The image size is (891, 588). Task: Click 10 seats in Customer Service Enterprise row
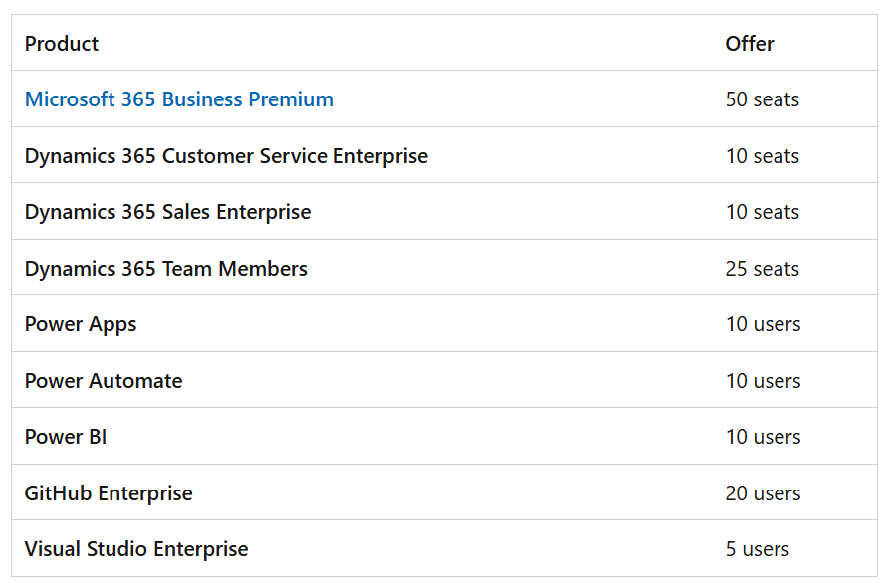763,156
